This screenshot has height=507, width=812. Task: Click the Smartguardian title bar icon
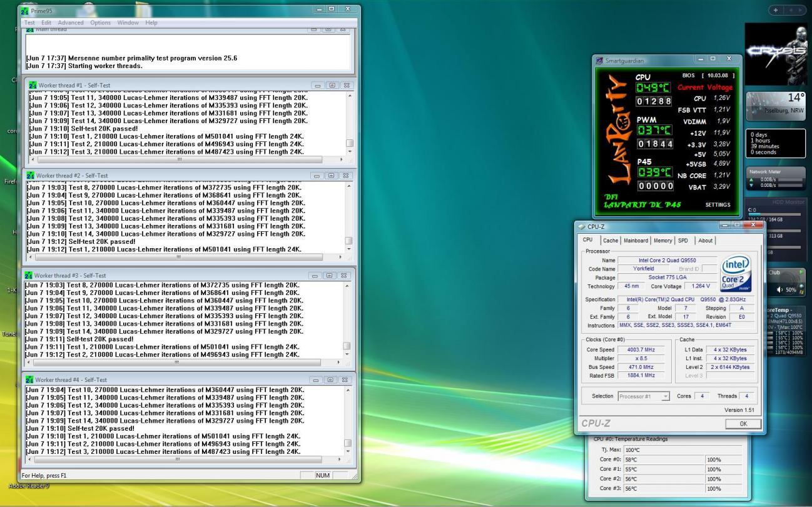[x=600, y=61]
